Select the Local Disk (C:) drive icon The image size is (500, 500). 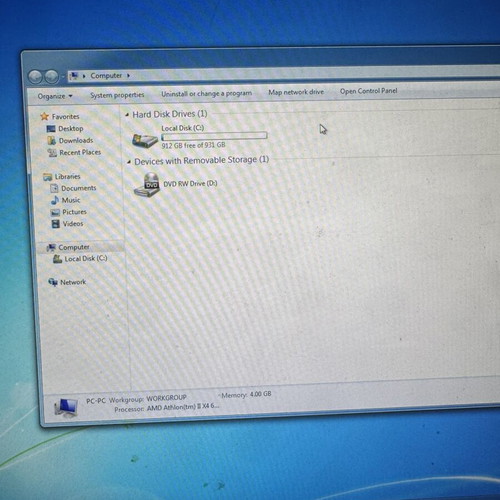[x=145, y=140]
